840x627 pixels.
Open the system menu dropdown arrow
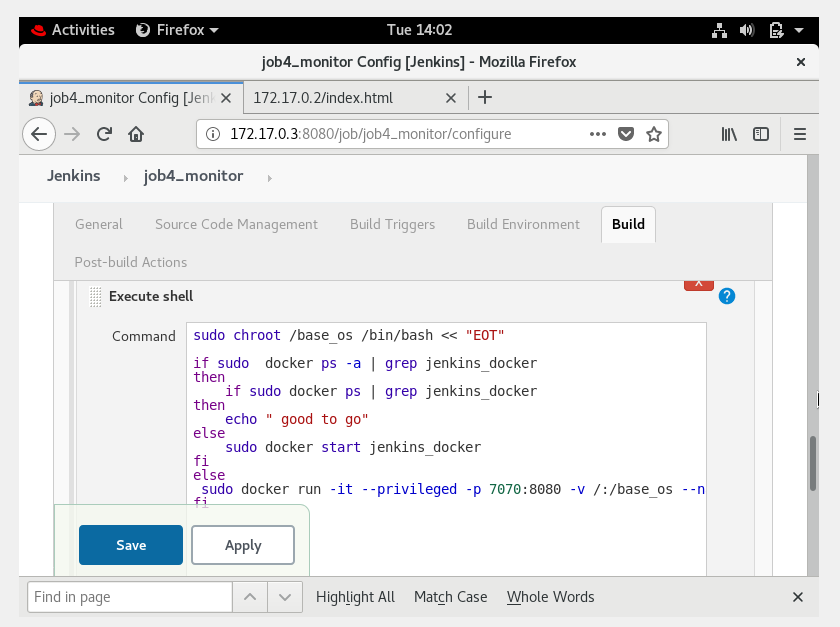[799, 31]
